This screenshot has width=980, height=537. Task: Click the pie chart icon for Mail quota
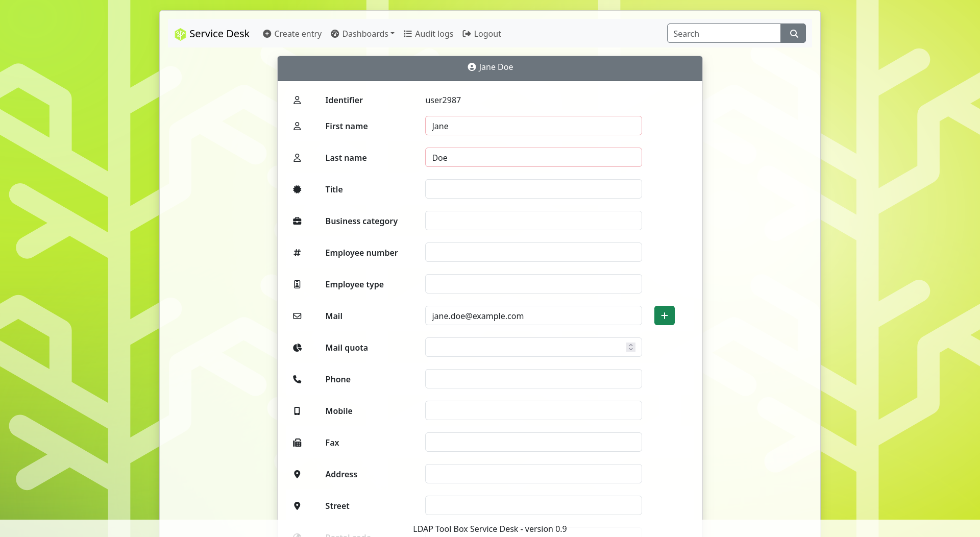(297, 348)
